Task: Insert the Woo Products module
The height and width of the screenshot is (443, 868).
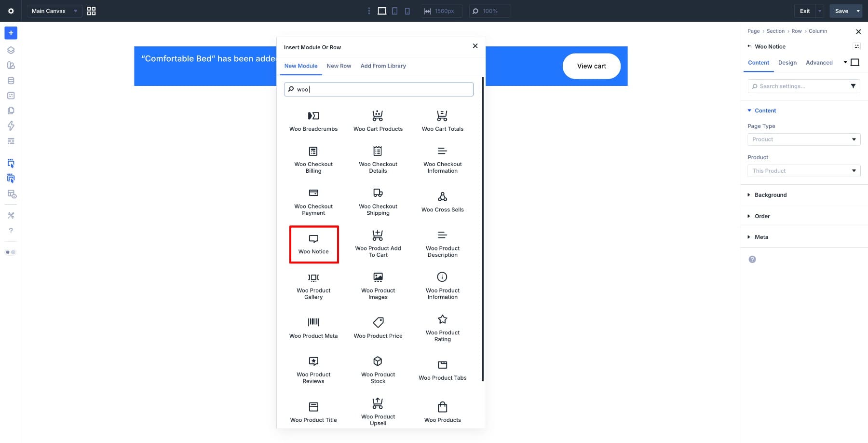Action: tap(443, 412)
